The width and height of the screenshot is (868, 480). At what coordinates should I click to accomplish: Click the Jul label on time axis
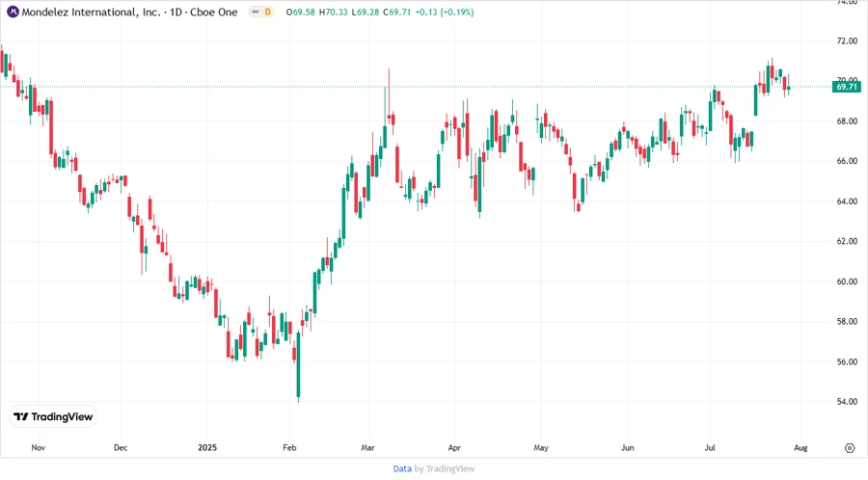click(x=710, y=447)
